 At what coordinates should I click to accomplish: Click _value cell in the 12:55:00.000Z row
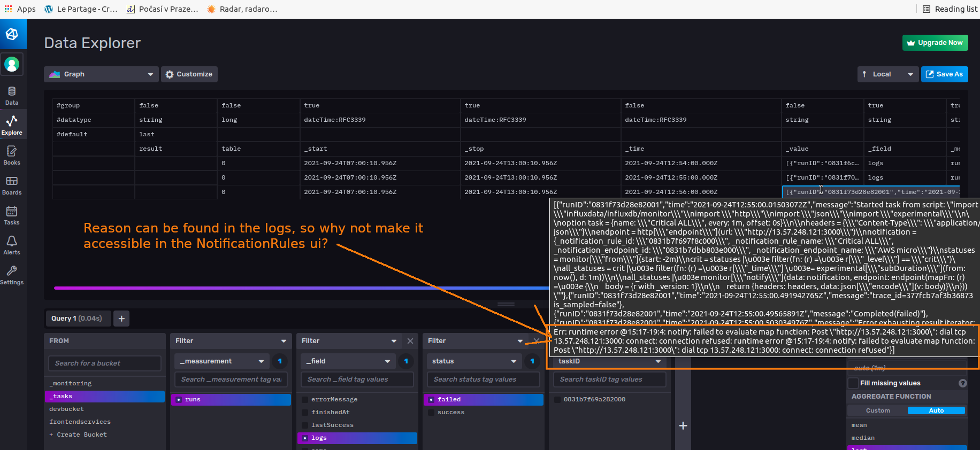[822, 177]
